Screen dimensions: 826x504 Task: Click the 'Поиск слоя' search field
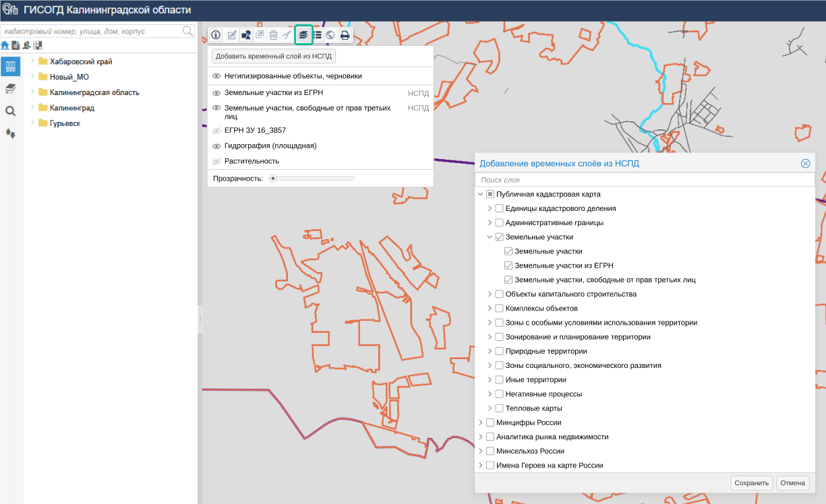tap(645, 180)
